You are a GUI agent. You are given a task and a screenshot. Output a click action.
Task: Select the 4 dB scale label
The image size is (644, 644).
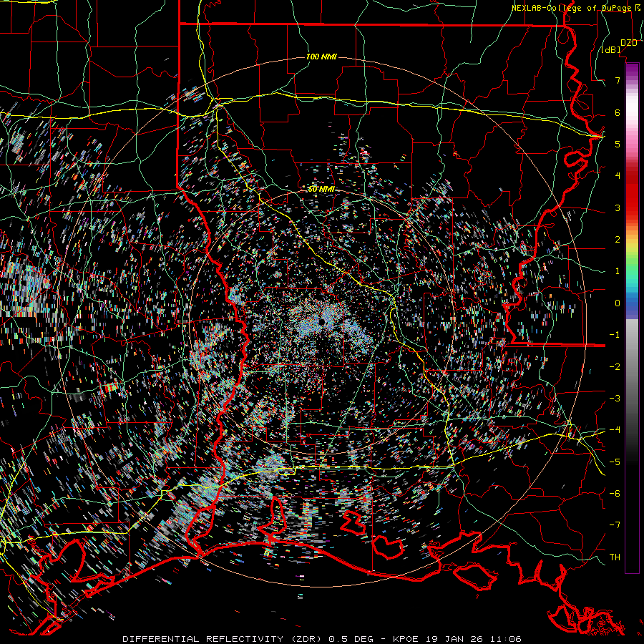tap(618, 176)
